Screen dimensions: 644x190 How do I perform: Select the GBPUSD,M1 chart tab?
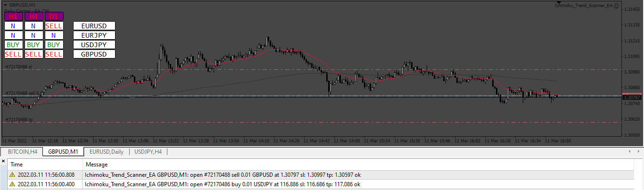coord(63,152)
